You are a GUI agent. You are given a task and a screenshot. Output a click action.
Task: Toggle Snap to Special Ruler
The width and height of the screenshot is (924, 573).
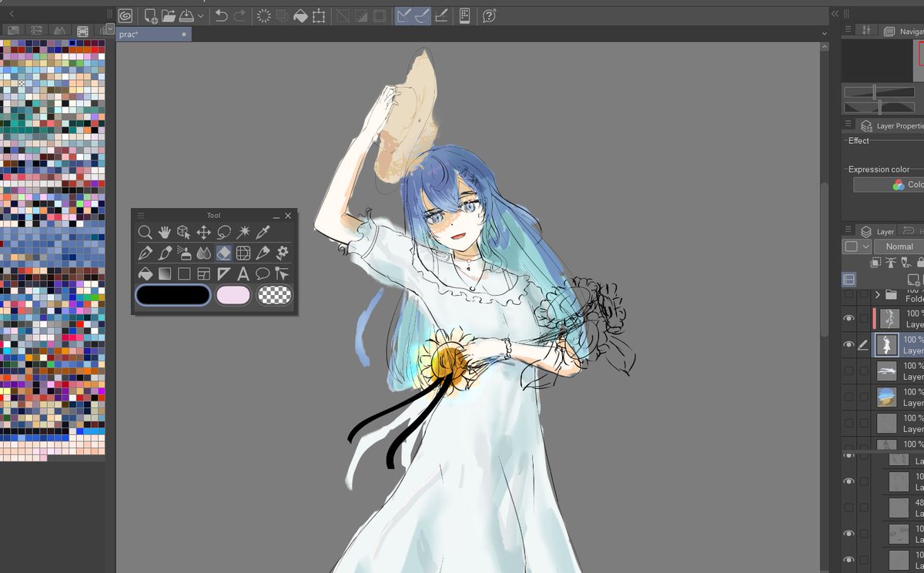(x=422, y=15)
